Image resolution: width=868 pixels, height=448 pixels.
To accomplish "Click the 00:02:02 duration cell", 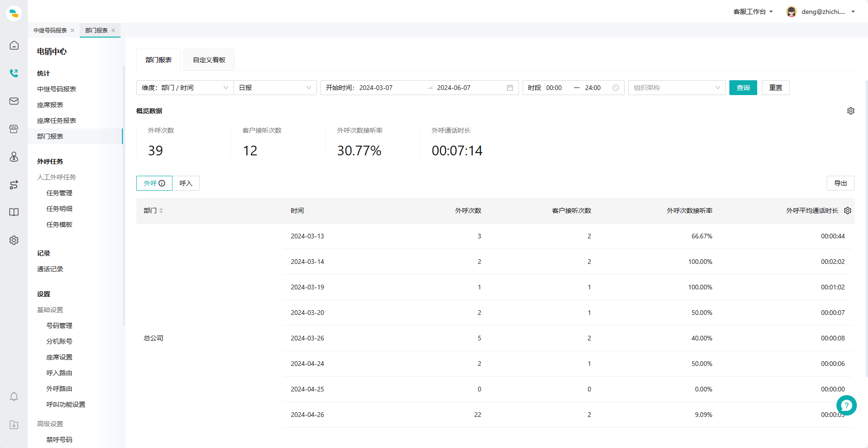I will (x=833, y=262).
